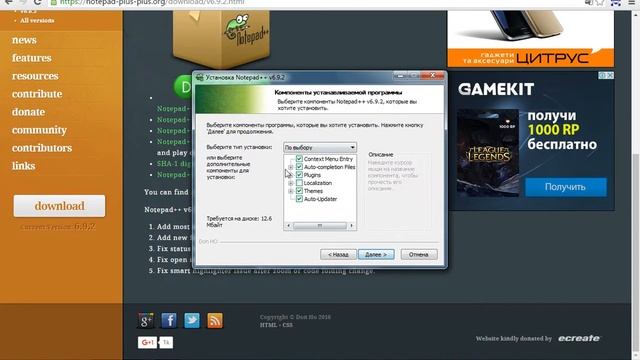Click the component list horizontal scrollbar thumb
Screen dimensions: 640x360
click(x=320, y=226)
